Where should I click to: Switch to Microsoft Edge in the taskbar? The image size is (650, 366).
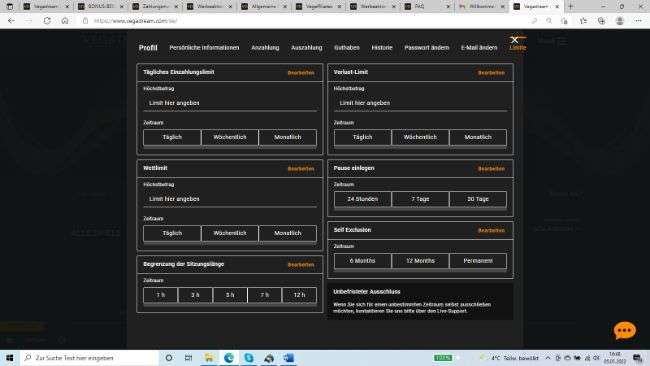[229, 358]
